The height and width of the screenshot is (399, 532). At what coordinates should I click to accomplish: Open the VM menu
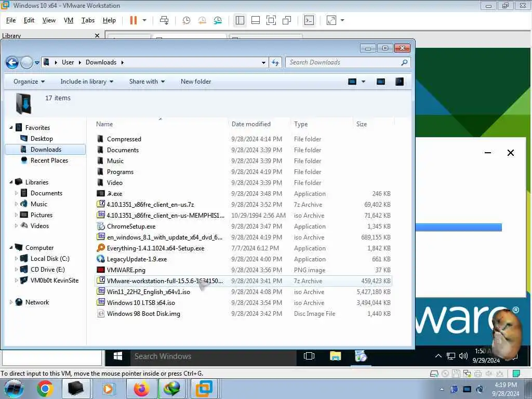[69, 20]
